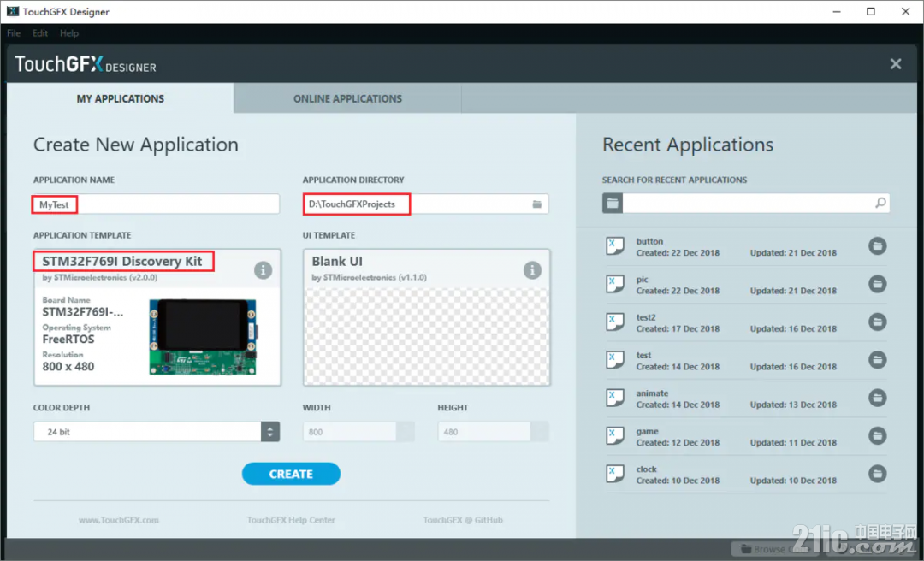
Task: Click the 'clock' recent application name
Action: pos(646,469)
